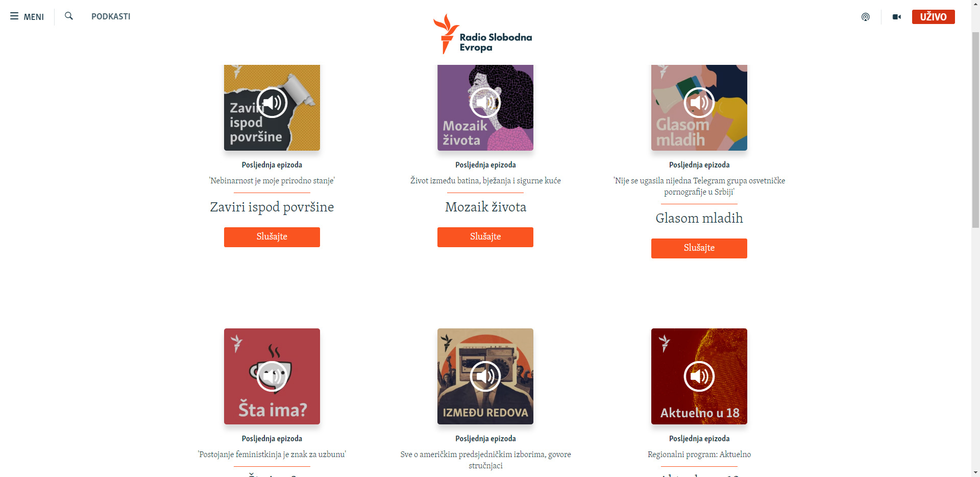Click Slušajte under Zaviri ispod površine
Viewport: 980px width, 477px height.
click(272, 237)
